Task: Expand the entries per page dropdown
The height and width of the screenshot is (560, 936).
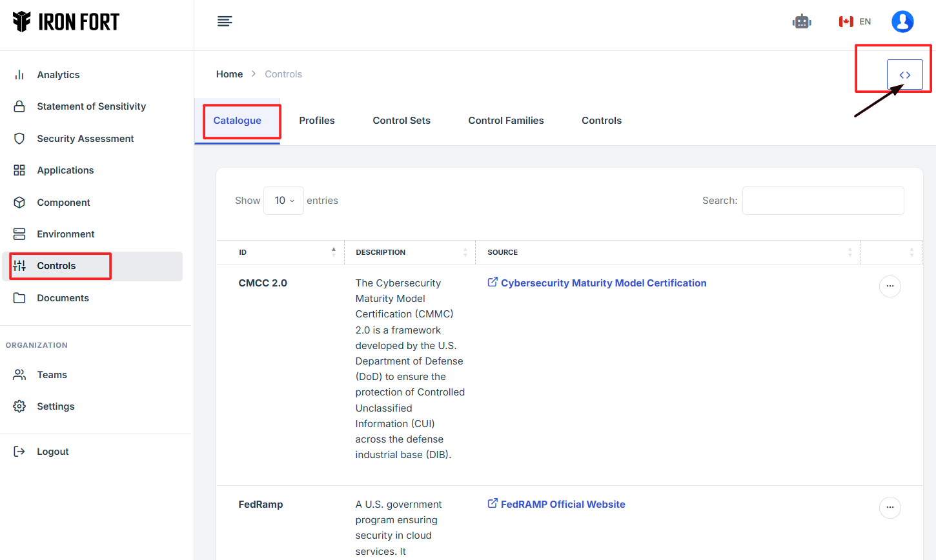Action: point(283,201)
